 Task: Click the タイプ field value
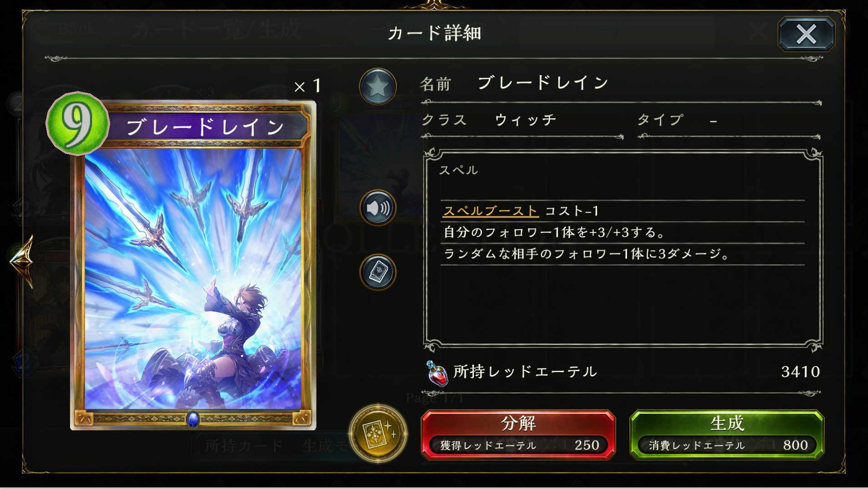[x=713, y=121]
